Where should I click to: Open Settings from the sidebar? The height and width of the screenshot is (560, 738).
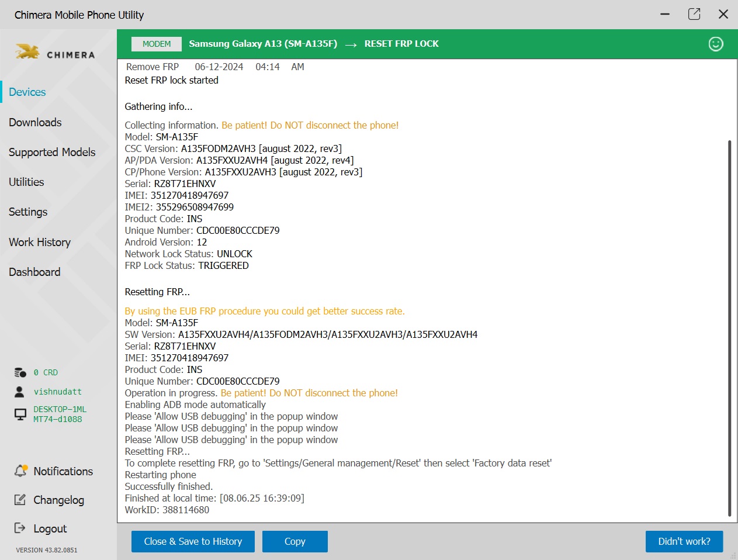point(28,212)
